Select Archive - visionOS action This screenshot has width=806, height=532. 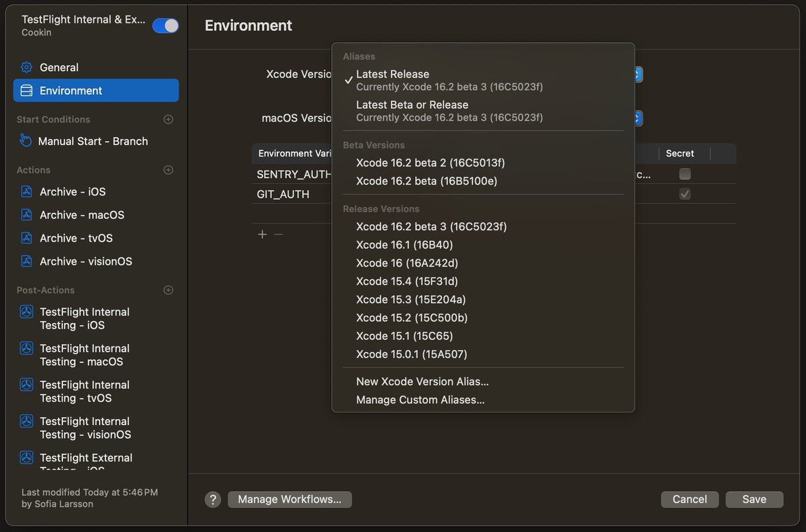point(96,261)
